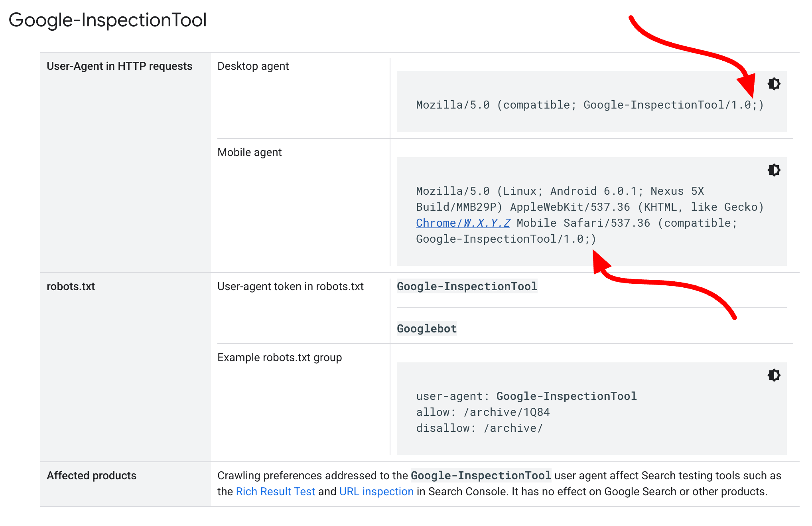Click the 'disallow: /archive/' line
The width and height of the screenshot is (812, 526).
479,428
